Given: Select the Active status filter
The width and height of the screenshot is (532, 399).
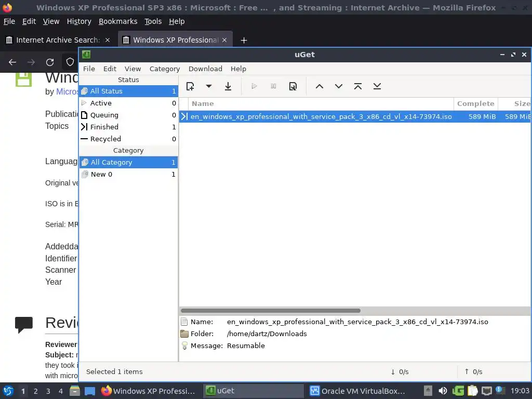Looking at the screenshot, I should pos(129,103).
